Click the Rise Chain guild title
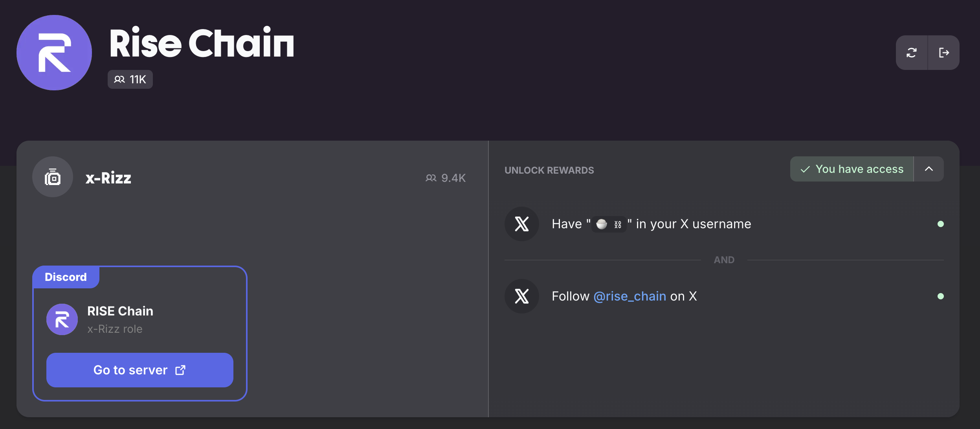 [x=202, y=43]
